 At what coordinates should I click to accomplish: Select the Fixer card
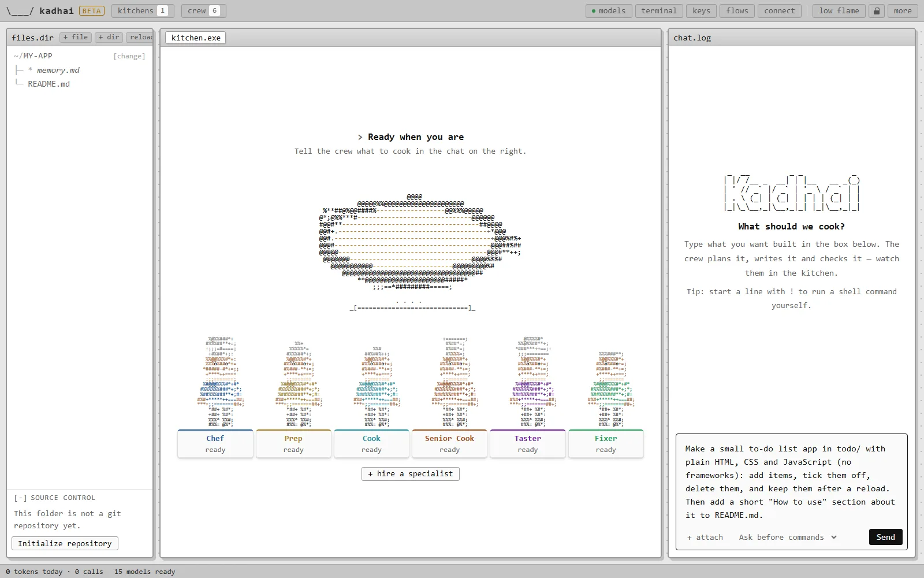pos(606,444)
